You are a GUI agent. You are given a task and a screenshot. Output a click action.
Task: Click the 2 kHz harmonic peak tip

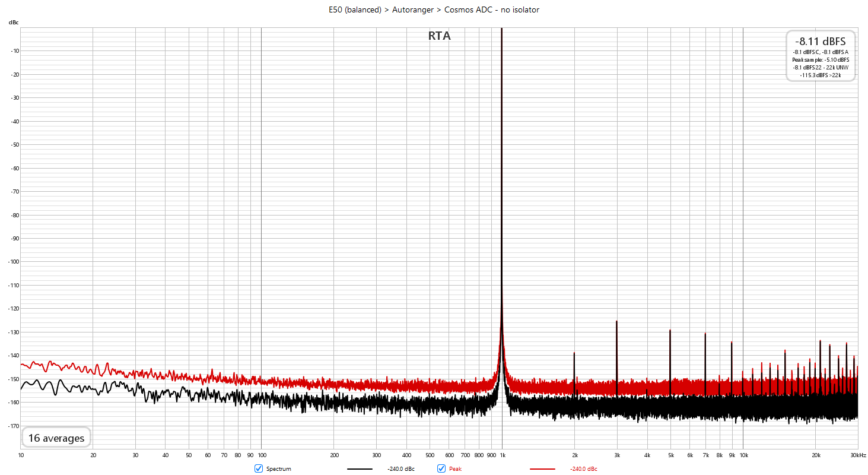click(574, 353)
